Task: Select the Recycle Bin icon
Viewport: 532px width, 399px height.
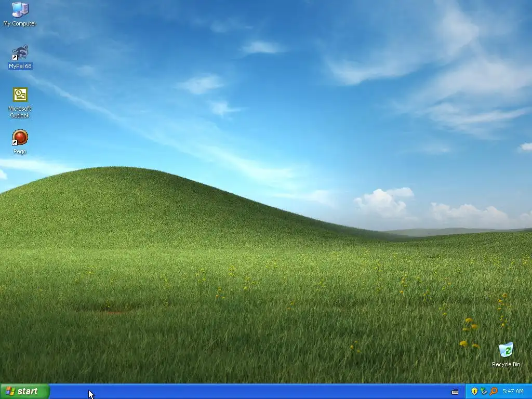Action: point(506,354)
